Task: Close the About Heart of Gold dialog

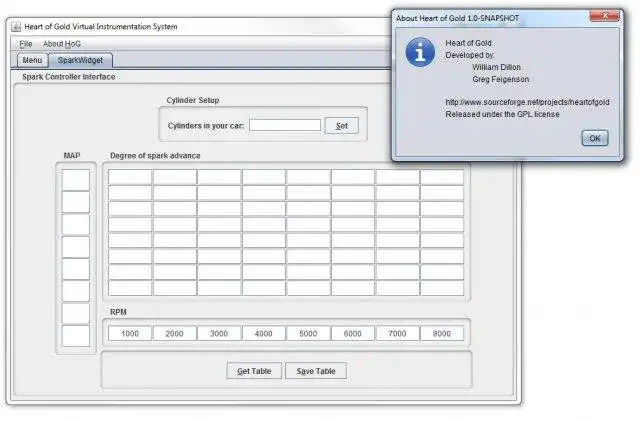Action: [604, 16]
